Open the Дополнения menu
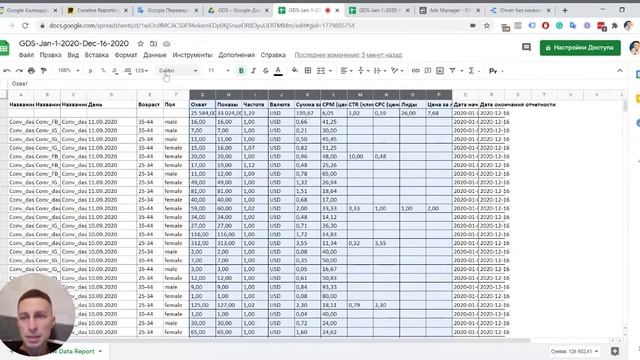The image size is (640, 360). point(236,55)
